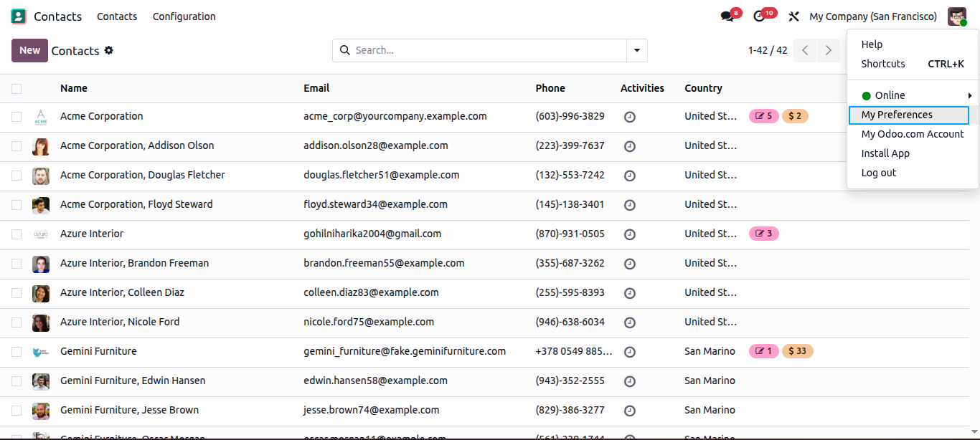Open the debug tools wrench icon
The width and height of the screenshot is (980, 440).
pos(793,16)
